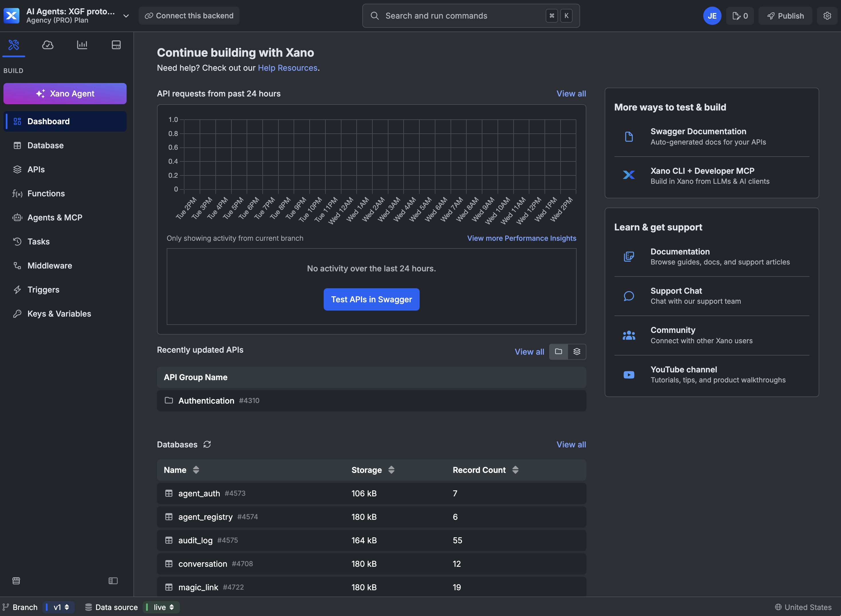Open the Data source live selector

click(x=162, y=607)
